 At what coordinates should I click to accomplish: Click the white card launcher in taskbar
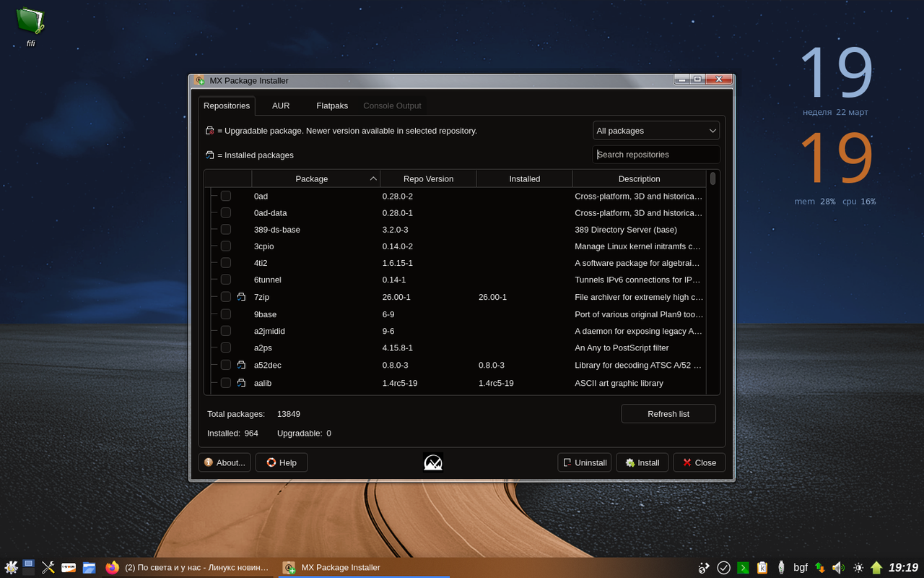[69, 567]
